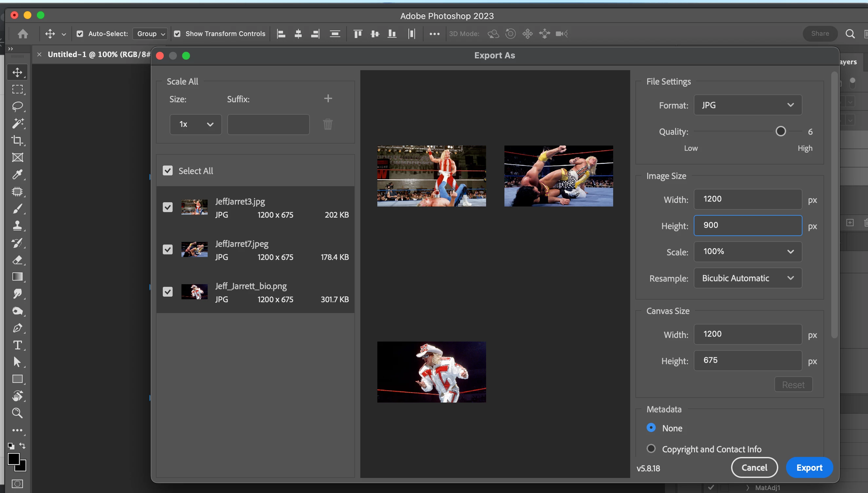Screen dimensions: 868x493
Task: Select the Zoom tool
Action: point(17,413)
